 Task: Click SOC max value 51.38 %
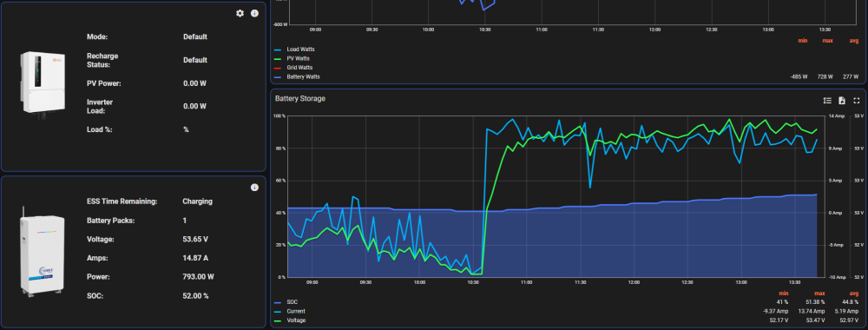pyautogui.click(x=815, y=302)
